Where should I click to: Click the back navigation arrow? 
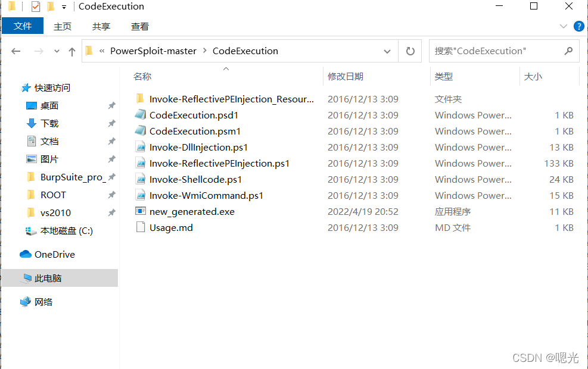16,51
